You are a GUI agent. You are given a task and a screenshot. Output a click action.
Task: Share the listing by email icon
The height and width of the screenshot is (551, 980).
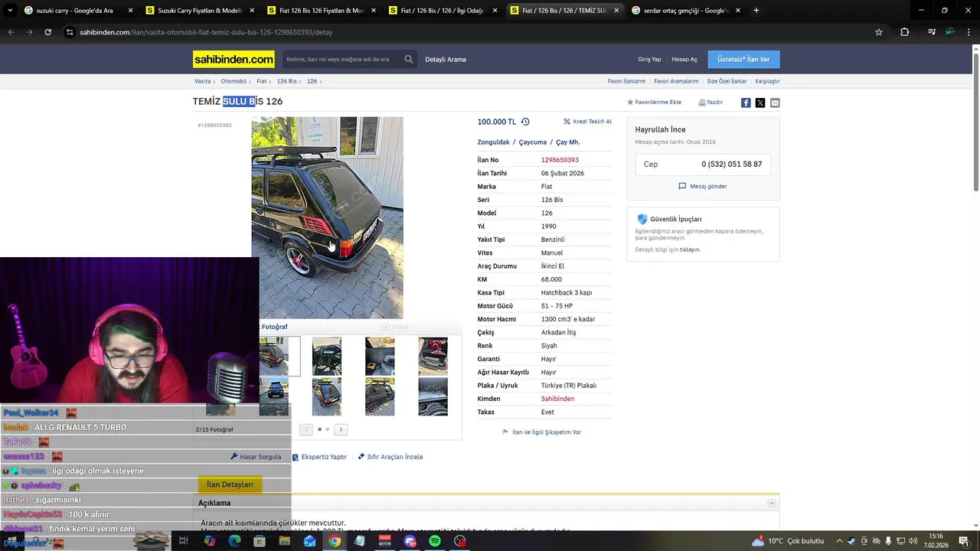(775, 103)
